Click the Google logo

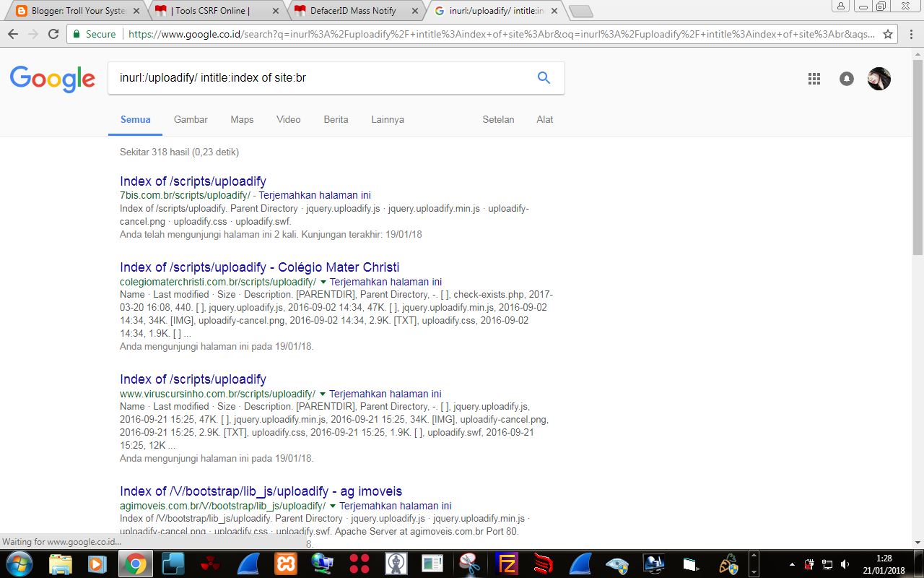click(x=53, y=79)
